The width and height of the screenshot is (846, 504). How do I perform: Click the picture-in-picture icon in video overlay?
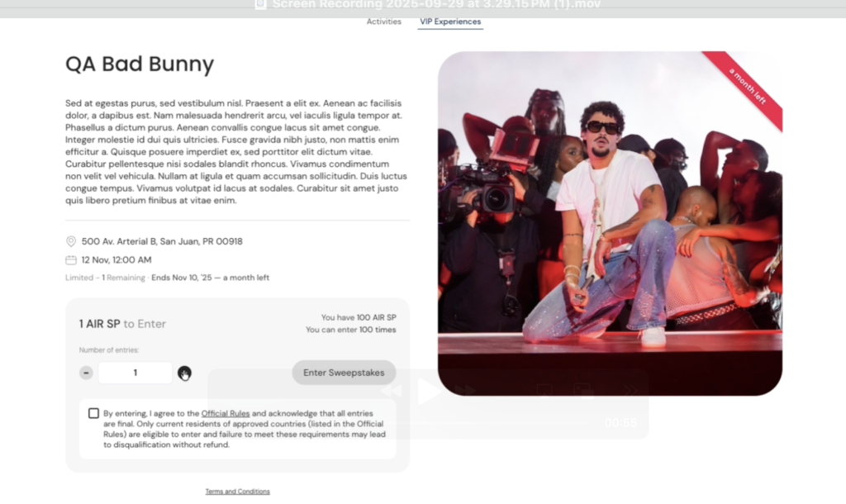coord(583,391)
